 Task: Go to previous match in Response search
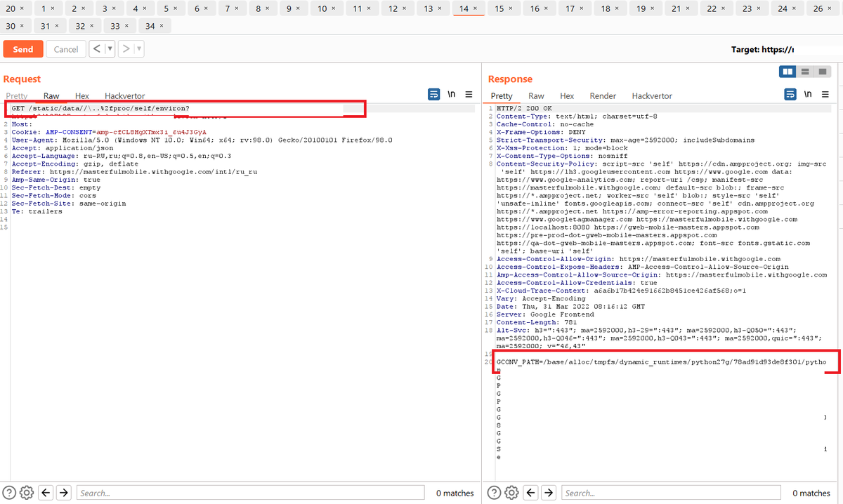[531, 493]
